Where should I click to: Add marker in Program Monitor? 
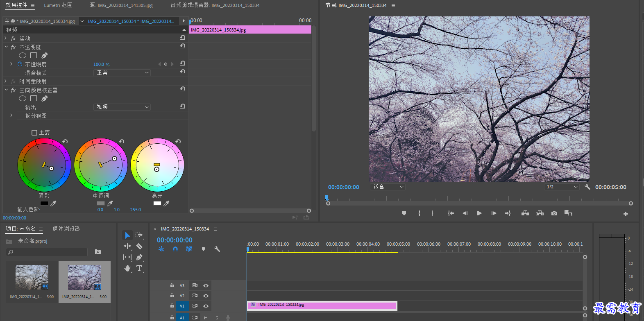coord(404,213)
